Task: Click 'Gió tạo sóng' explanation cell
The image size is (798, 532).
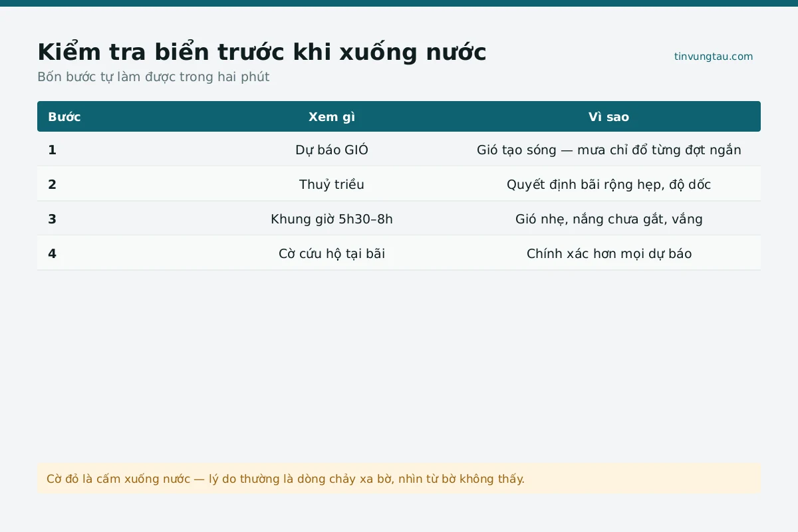Action: tap(608, 150)
